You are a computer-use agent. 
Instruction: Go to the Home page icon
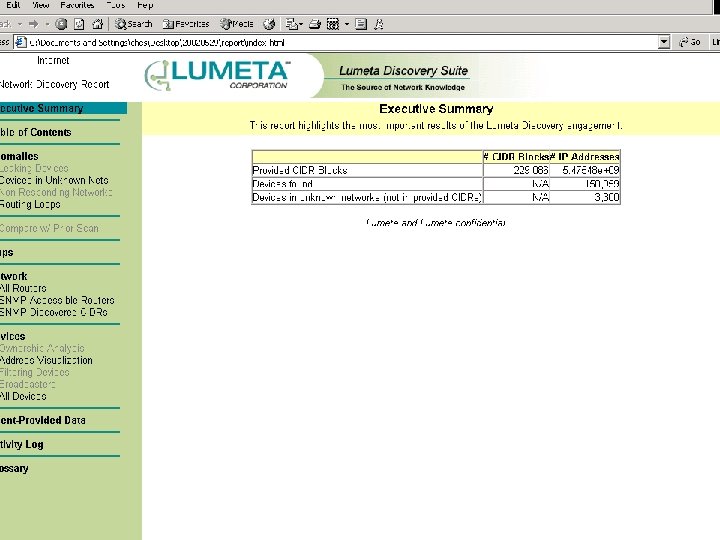coord(97,24)
